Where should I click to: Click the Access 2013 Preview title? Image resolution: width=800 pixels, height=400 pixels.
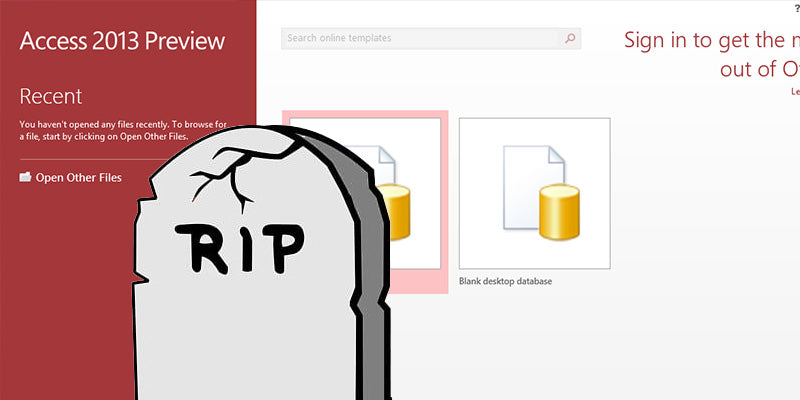(122, 41)
